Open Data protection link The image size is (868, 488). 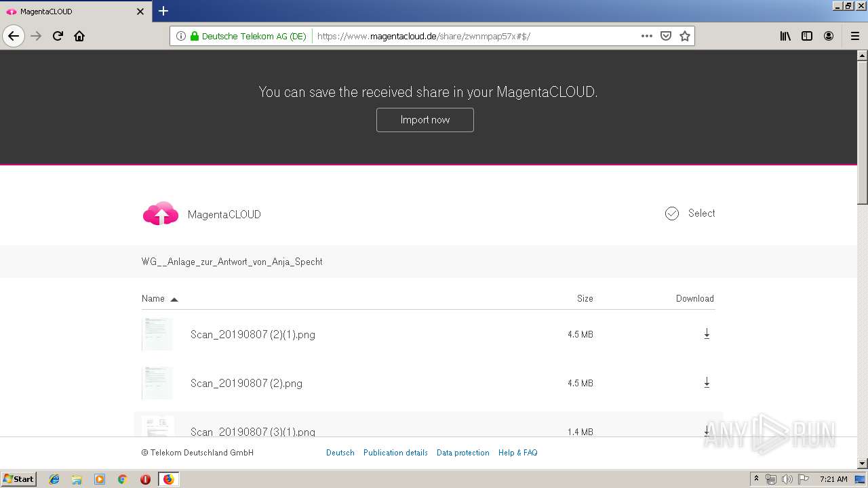[x=463, y=453]
